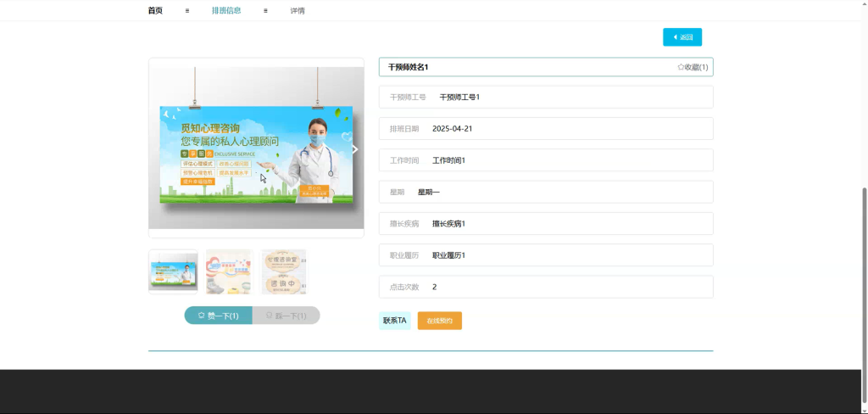Screen dimensions: 868x414
Task: Click first breadcrumb separator after 首页
Action: [187, 10]
